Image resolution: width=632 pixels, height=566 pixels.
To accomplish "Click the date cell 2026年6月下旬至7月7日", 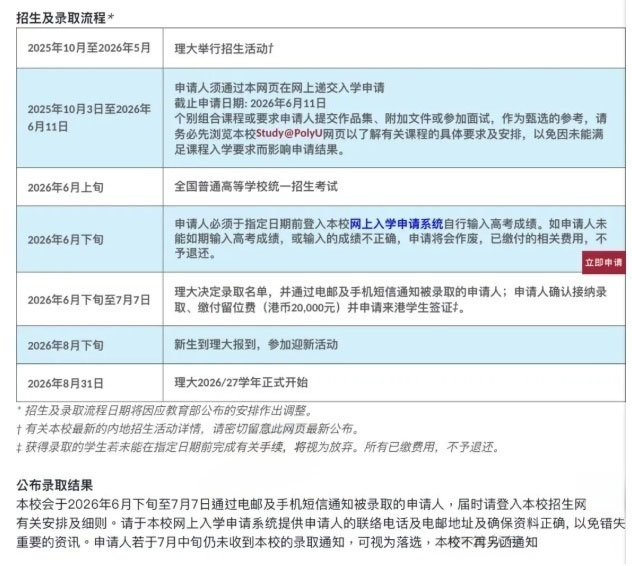I will tap(89, 300).
